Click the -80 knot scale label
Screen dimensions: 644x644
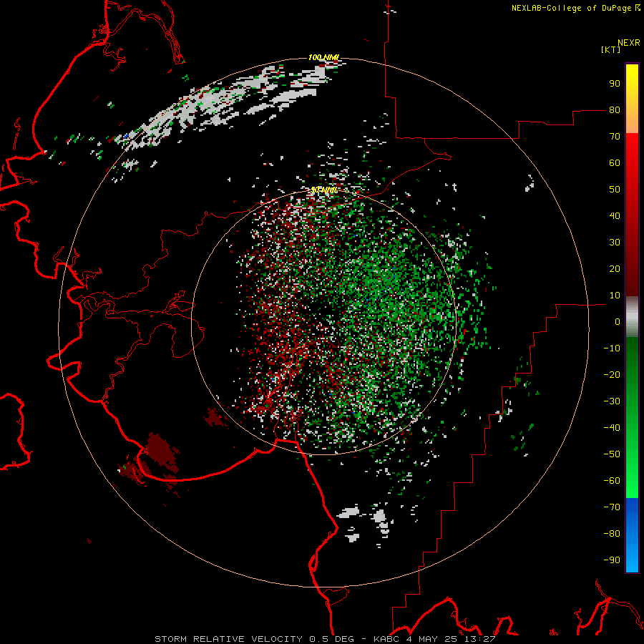click(x=612, y=534)
